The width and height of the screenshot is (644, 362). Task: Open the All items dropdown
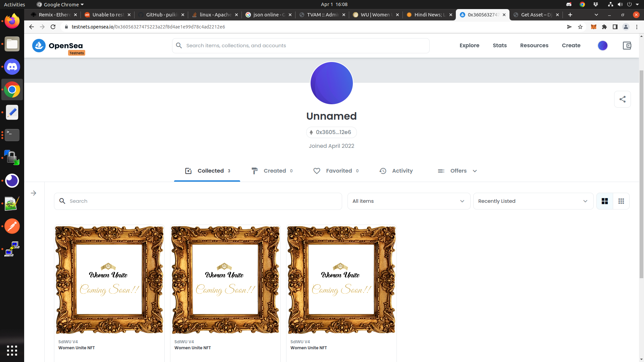(x=409, y=201)
